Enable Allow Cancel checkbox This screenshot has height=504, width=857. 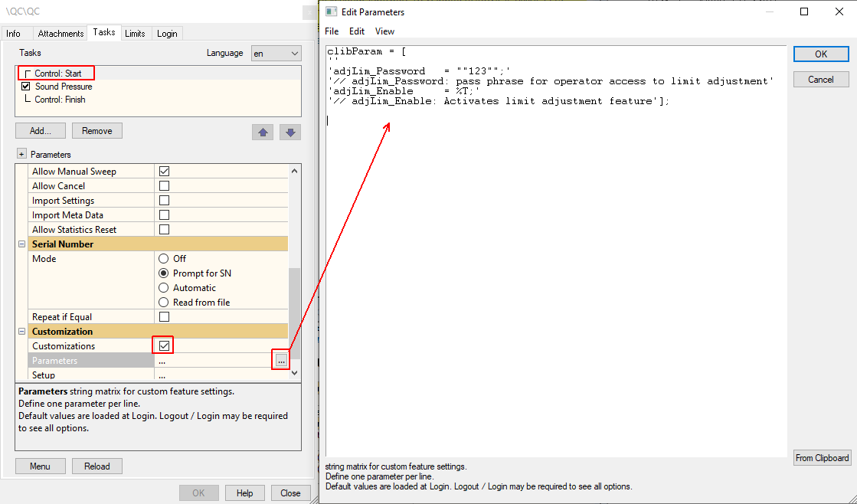tap(164, 186)
